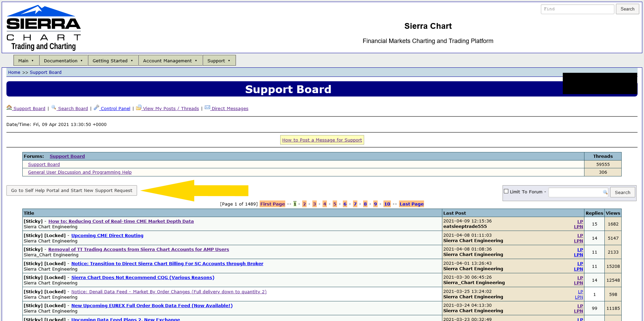644x321 pixels.
Task: Click the Find input field
Action: tap(578, 9)
